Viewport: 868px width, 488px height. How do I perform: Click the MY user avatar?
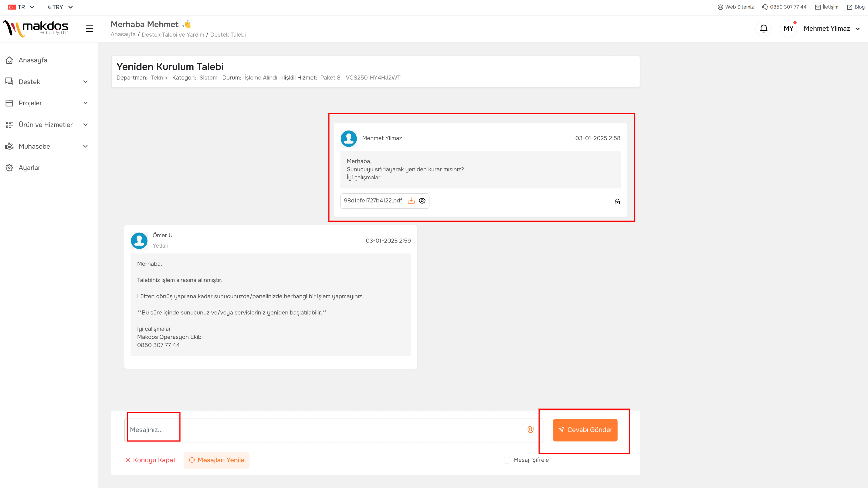788,29
